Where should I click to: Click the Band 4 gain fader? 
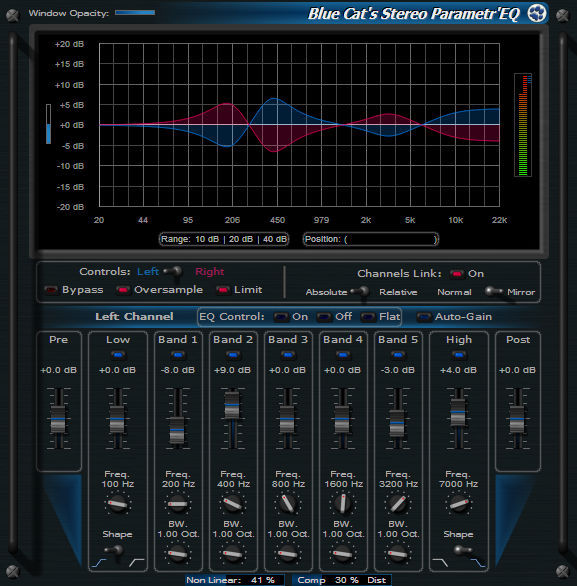tap(342, 419)
